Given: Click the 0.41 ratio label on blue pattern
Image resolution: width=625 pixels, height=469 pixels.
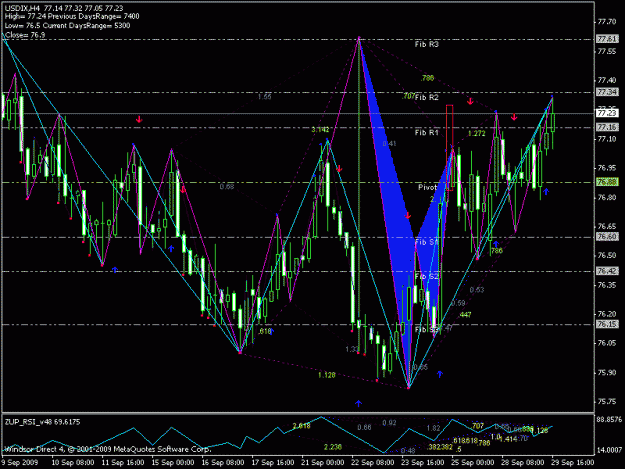Looking at the screenshot, I should tap(389, 144).
